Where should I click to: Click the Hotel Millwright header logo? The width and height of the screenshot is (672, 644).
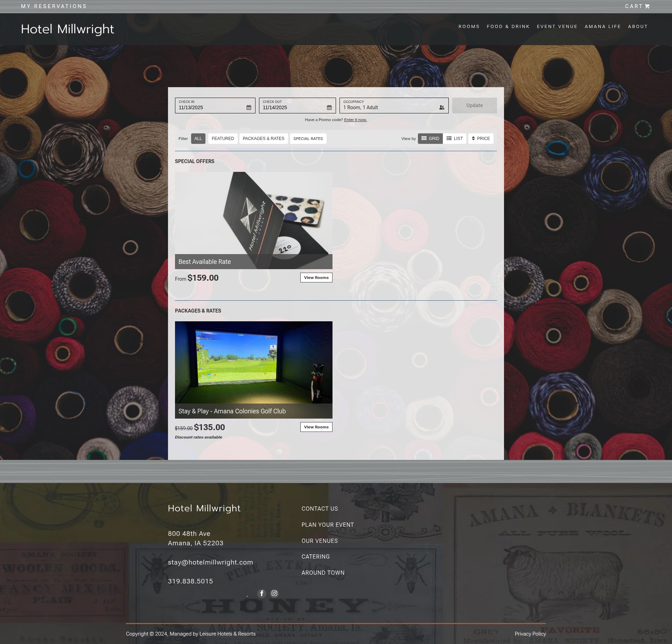click(68, 29)
